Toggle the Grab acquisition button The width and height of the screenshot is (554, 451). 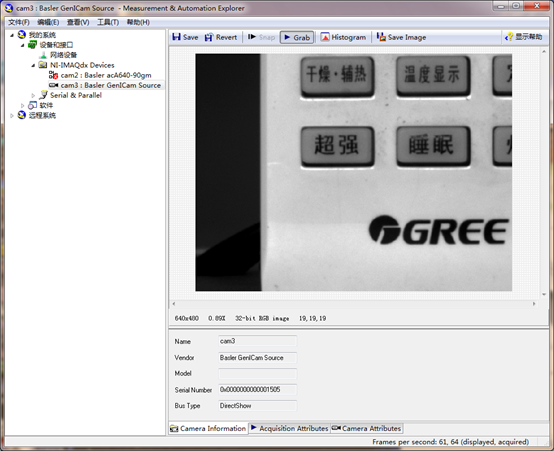pos(297,37)
